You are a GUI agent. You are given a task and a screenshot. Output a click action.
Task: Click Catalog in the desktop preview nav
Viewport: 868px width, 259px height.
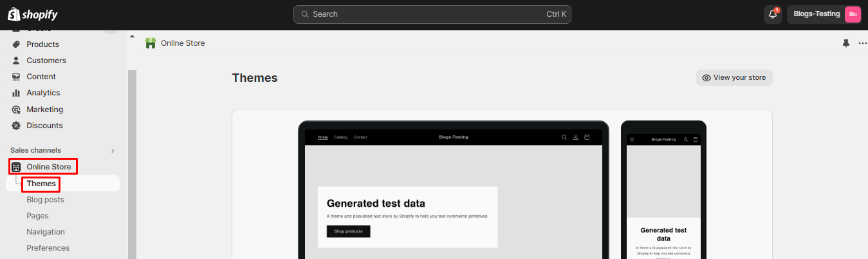[340, 137]
